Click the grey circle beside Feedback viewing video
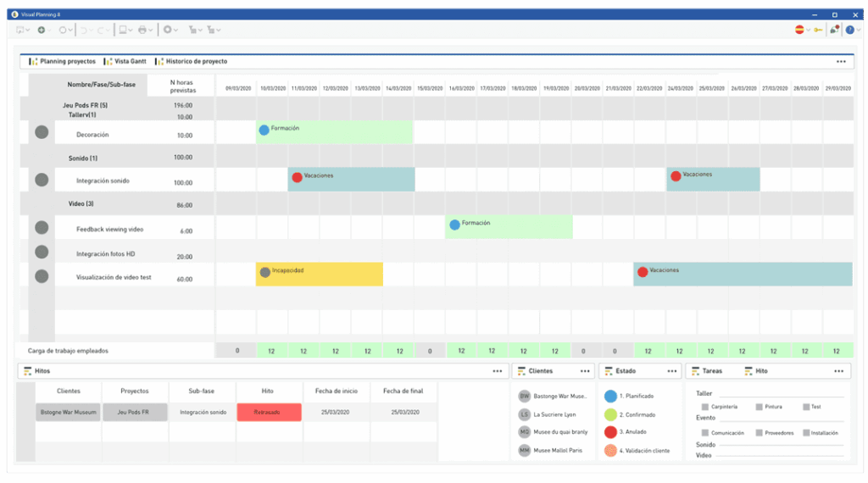Screen dimensions: 868x483 click(x=42, y=227)
